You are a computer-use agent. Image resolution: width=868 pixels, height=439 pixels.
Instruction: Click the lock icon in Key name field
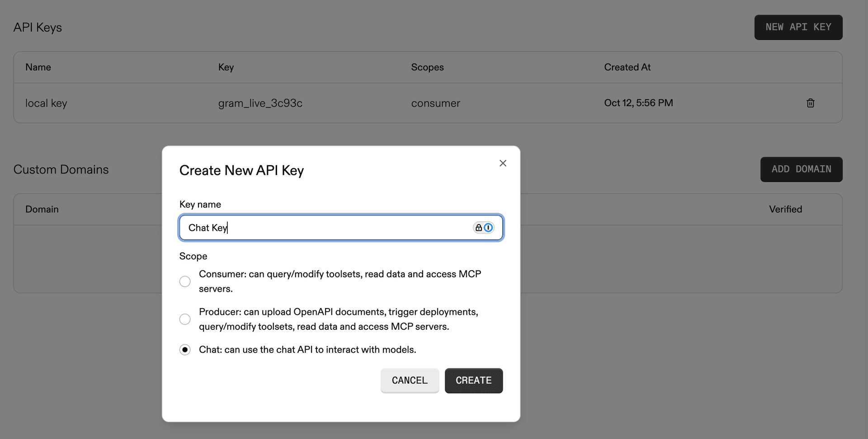click(478, 228)
